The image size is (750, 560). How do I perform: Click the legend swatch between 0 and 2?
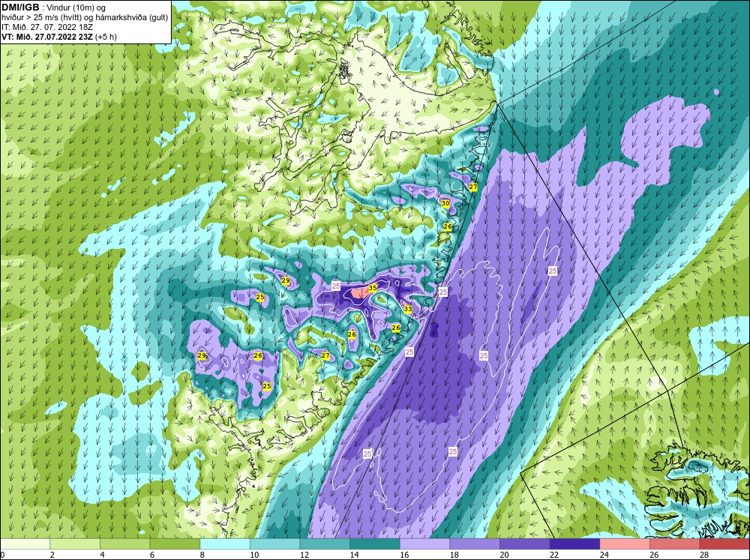point(25,544)
